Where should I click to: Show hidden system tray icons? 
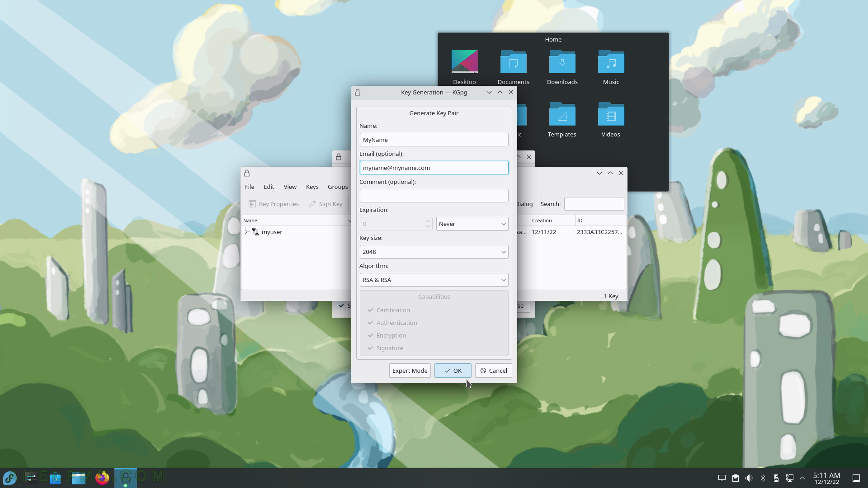click(x=803, y=478)
